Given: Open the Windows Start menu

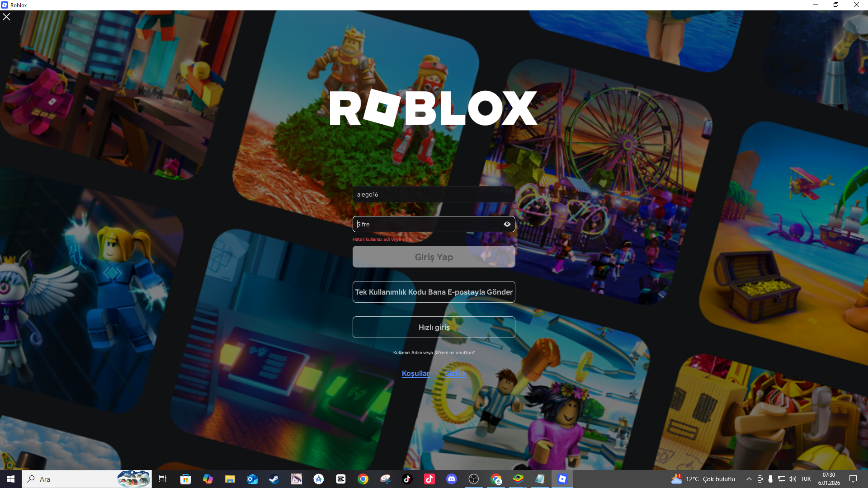Looking at the screenshot, I should (11, 479).
